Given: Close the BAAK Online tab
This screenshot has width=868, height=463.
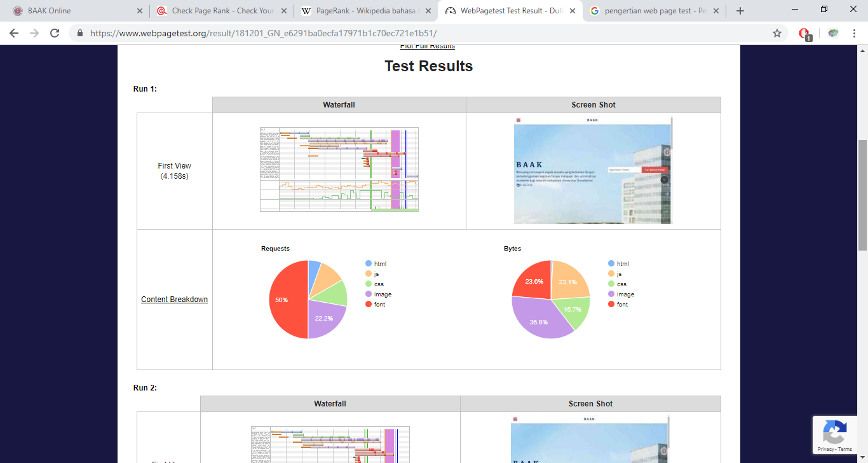Looking at the screenshot, I should [x=140, y=11].
